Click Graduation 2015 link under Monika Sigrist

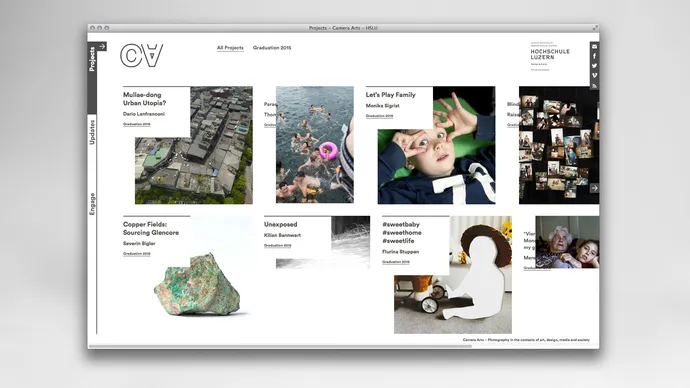[379, 116]
